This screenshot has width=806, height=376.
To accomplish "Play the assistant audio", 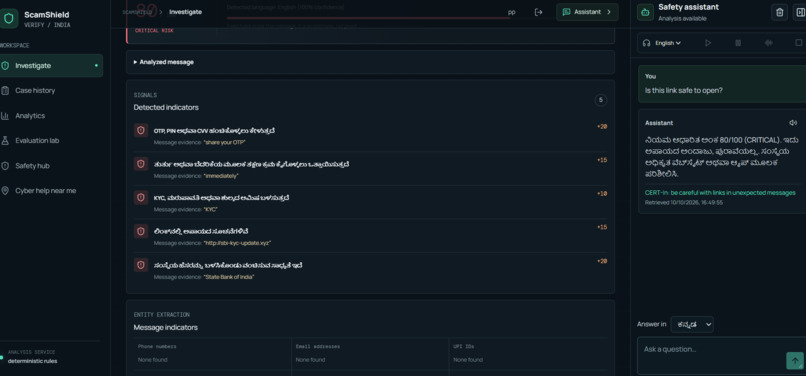I will click(x=708, y=43).
